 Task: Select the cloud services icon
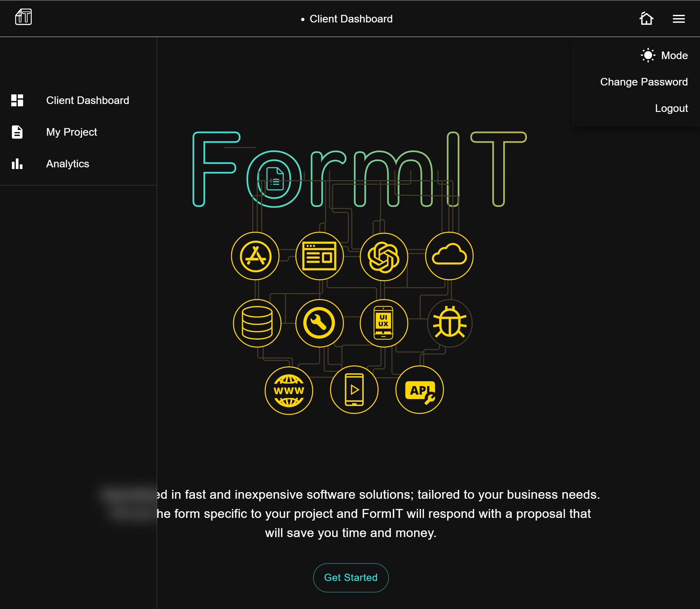tap(449, 256)
